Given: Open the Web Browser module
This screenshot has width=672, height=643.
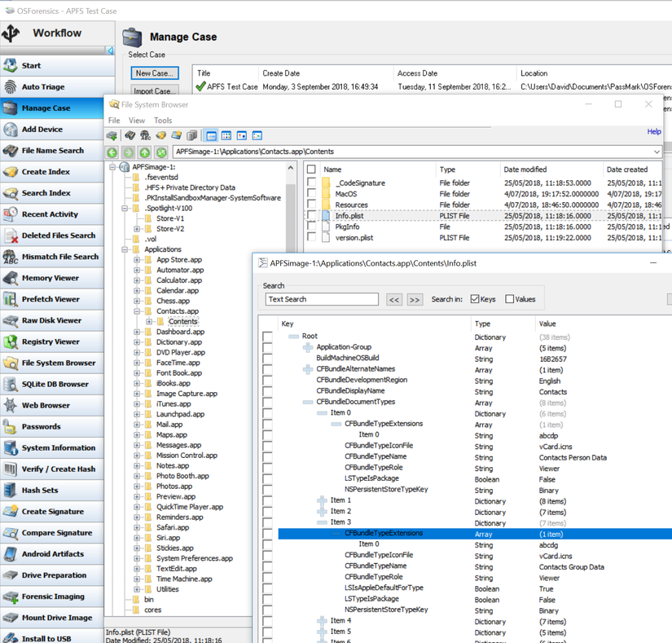Looking at the screenshot, I should (x=52, y=405).
